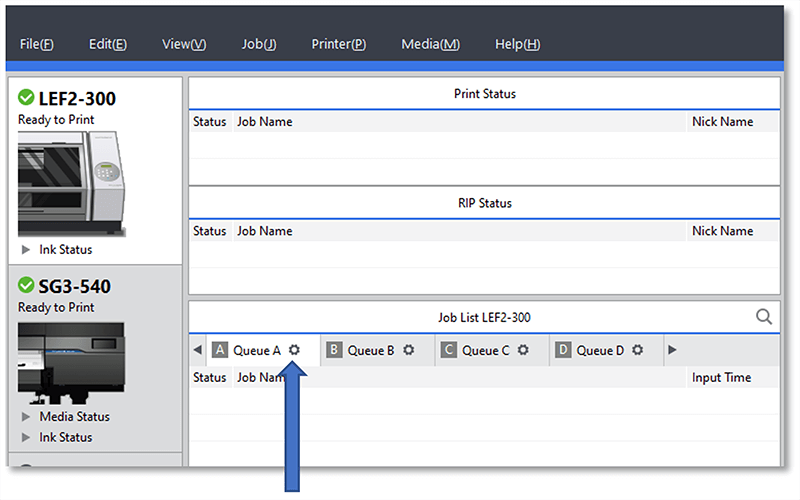Open Queue B settings gear

point(408,351)
